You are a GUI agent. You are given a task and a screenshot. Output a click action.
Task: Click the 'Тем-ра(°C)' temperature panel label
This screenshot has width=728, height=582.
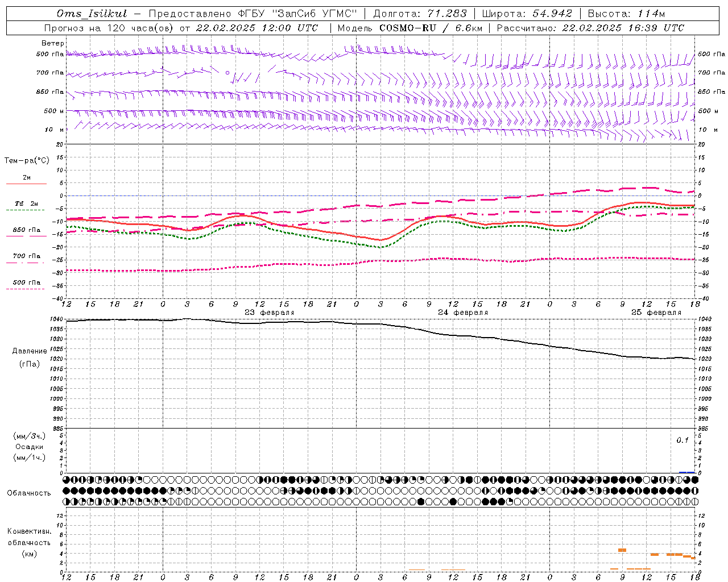coord(27,161)
